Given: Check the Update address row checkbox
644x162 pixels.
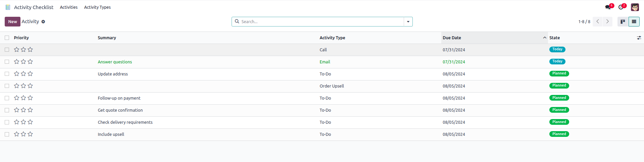Looking at the screenshot, I should click(x=7, y=74).
